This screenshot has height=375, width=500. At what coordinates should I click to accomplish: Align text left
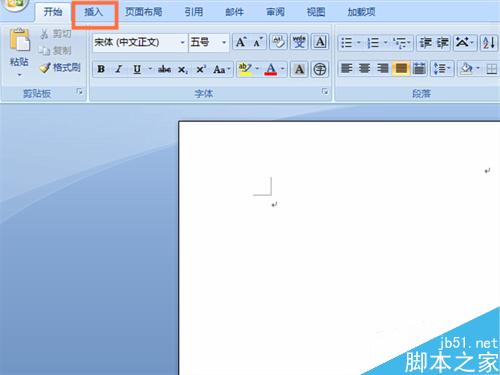click(x=347, y=69)
